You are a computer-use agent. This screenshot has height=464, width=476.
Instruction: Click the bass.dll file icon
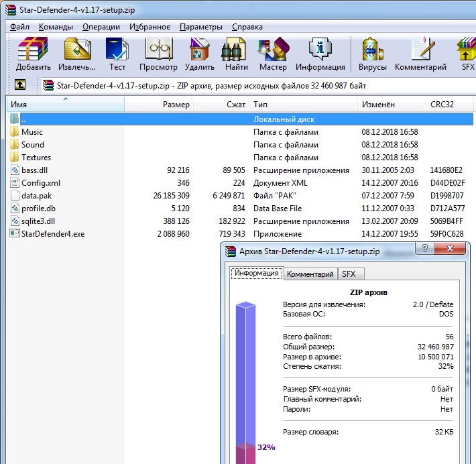click(x=15, y=170)
